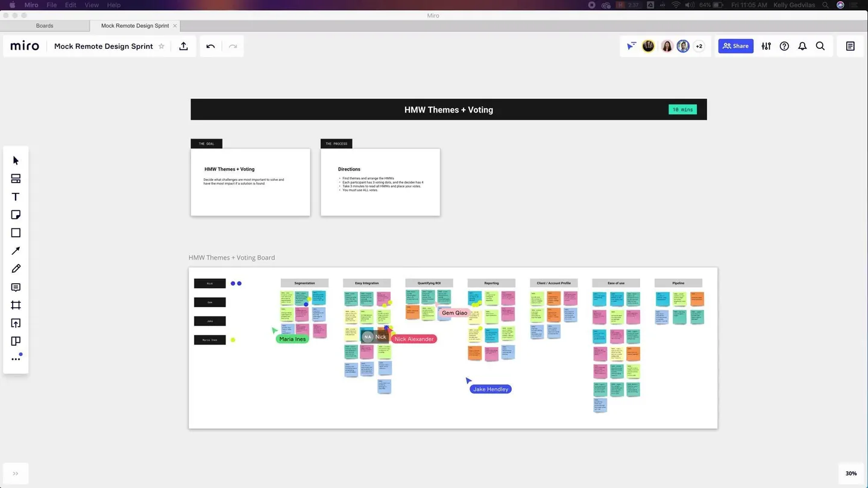Click a purple voting dot
The image size is (868, 488).
click(233, 283)
